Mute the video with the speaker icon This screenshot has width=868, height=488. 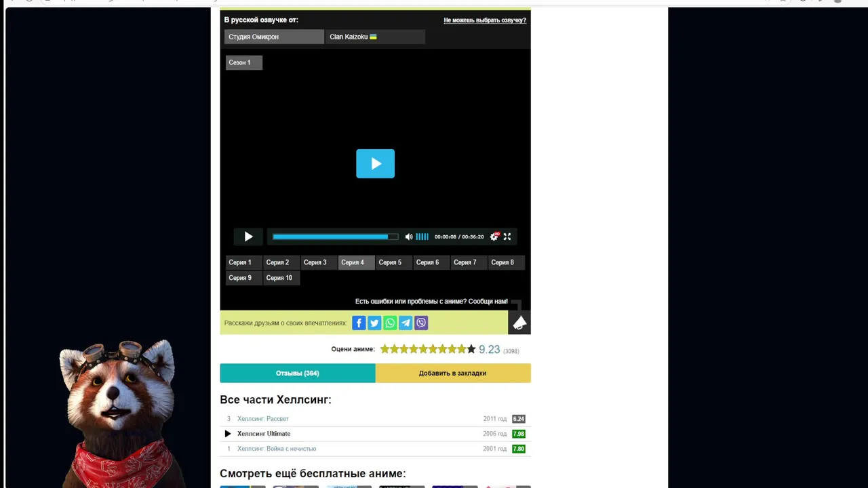click(409, 237)
